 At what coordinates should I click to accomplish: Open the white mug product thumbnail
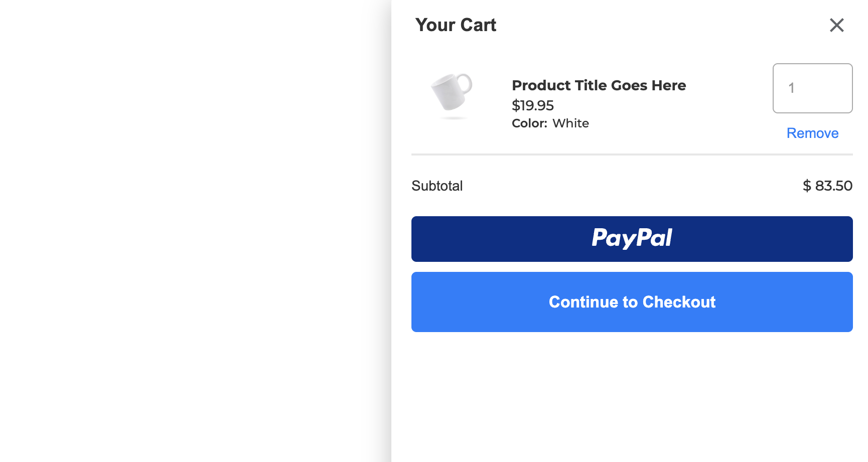coord(452,95)
